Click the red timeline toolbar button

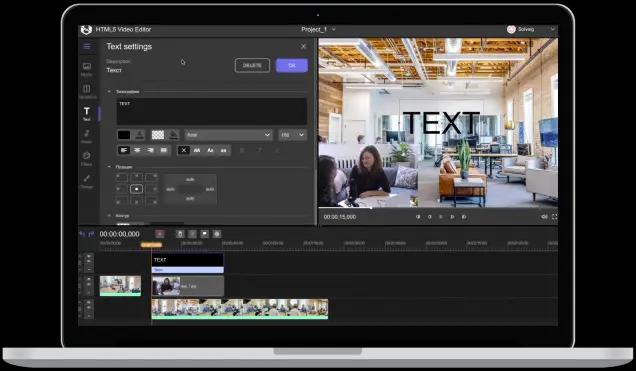[160, 234]
